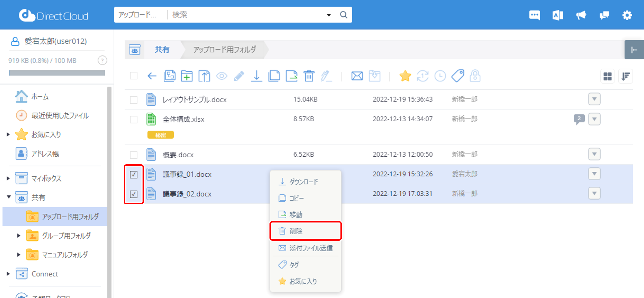Open version history with the clock icon
644x298 pixels.
click(x=440, y=76)
